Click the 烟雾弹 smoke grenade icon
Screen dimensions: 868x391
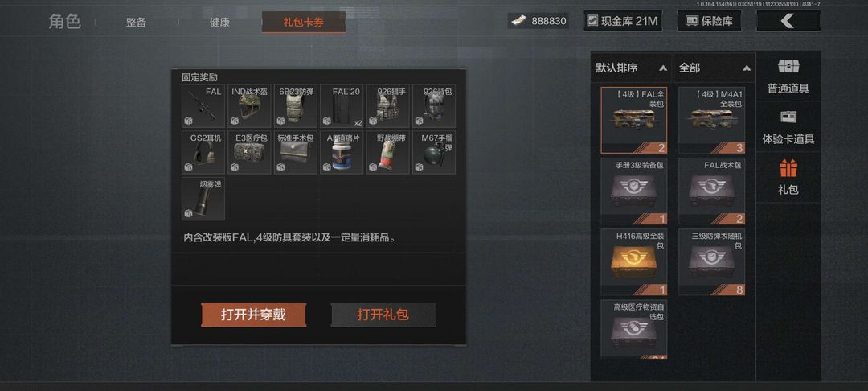click(203, 199)
